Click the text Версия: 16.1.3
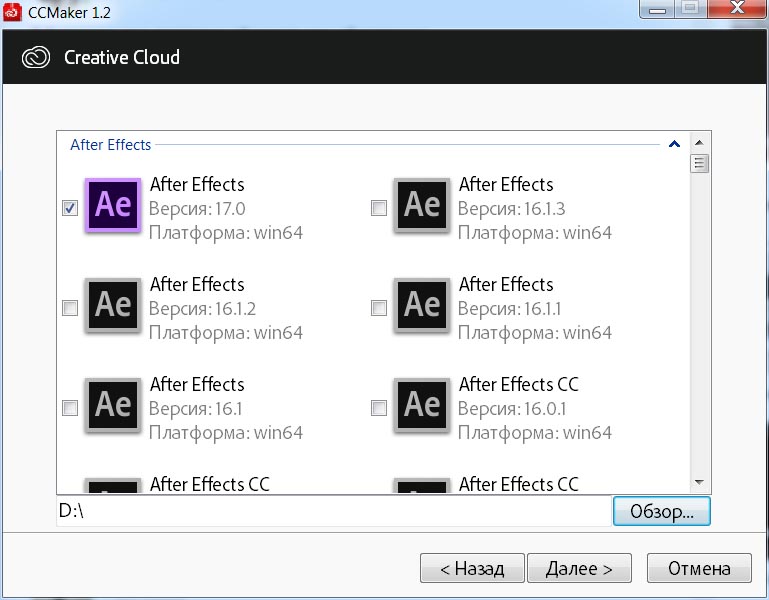Screen dimensions: 769x600 point(512,209)
